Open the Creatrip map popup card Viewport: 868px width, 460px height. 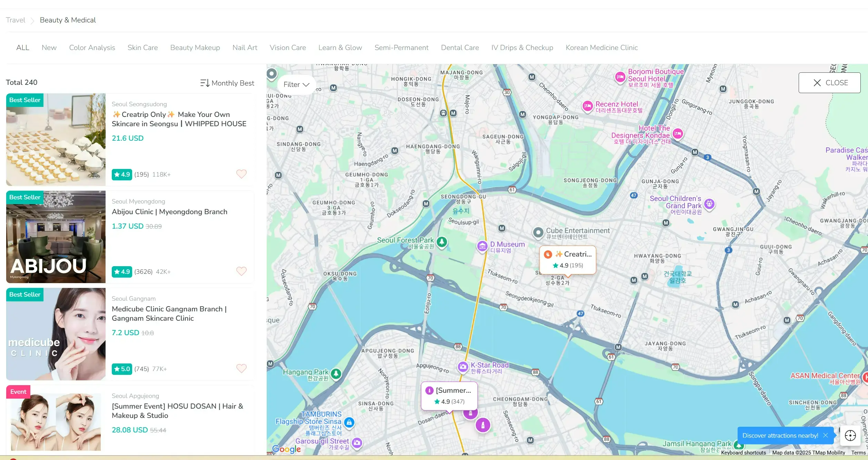coord(568,259)
